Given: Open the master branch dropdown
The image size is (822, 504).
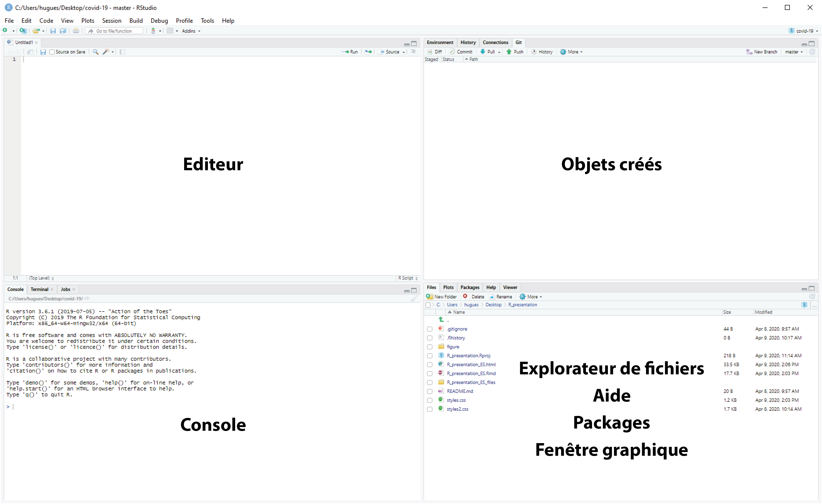Looking at the screenshot, I should point(794,52).
